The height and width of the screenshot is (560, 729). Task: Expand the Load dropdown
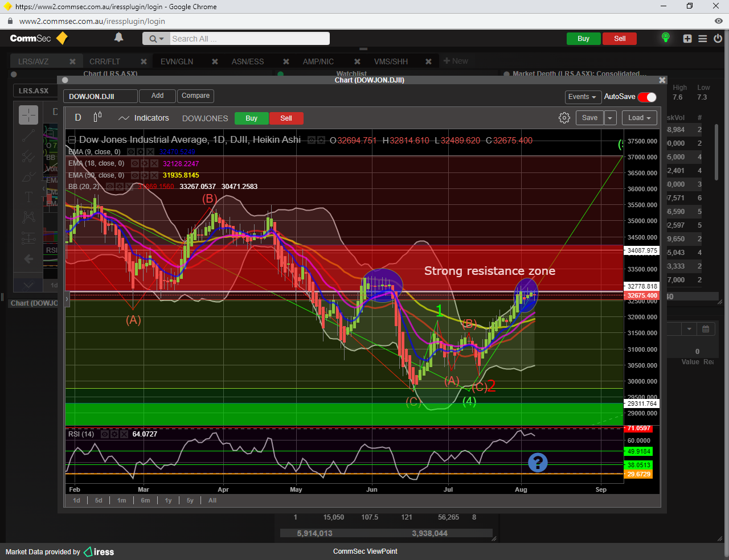click(640, 118)
